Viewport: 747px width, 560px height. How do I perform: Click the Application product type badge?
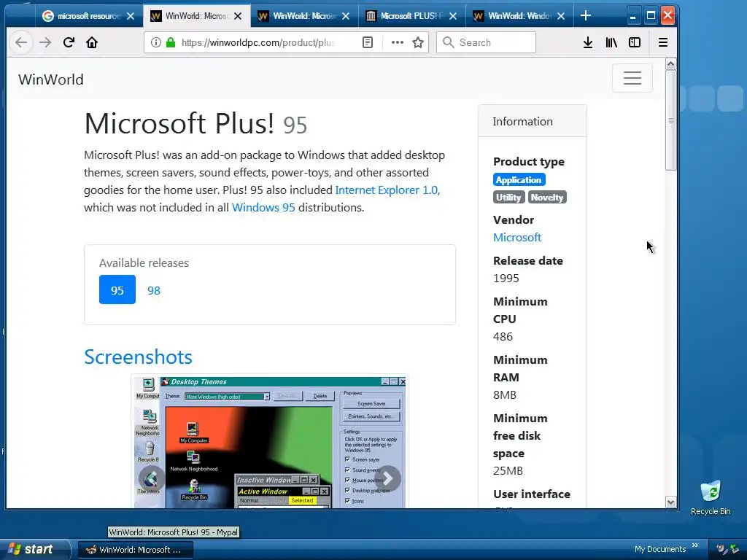tap(519, 180)
